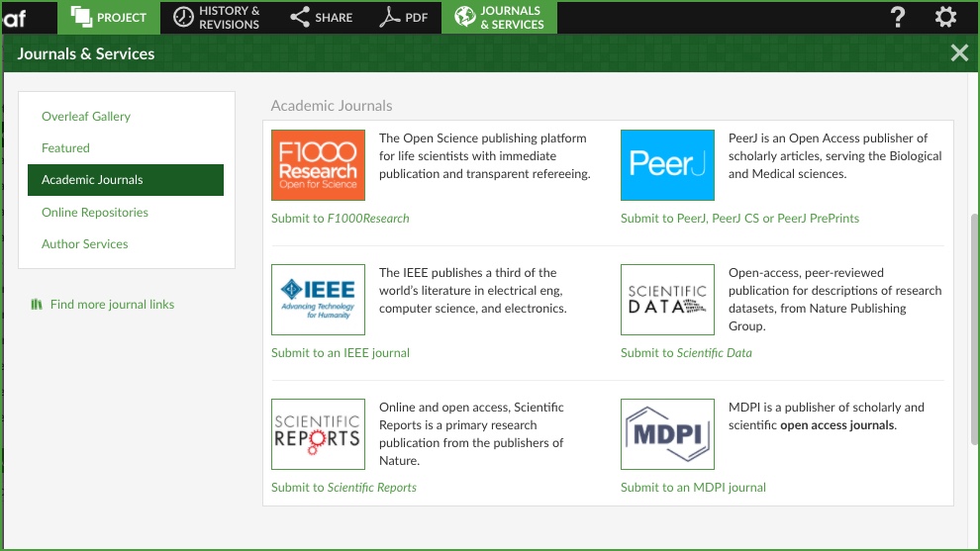
Task: Click the vertical scrollbar of the journals list
Action: point(974,329)
